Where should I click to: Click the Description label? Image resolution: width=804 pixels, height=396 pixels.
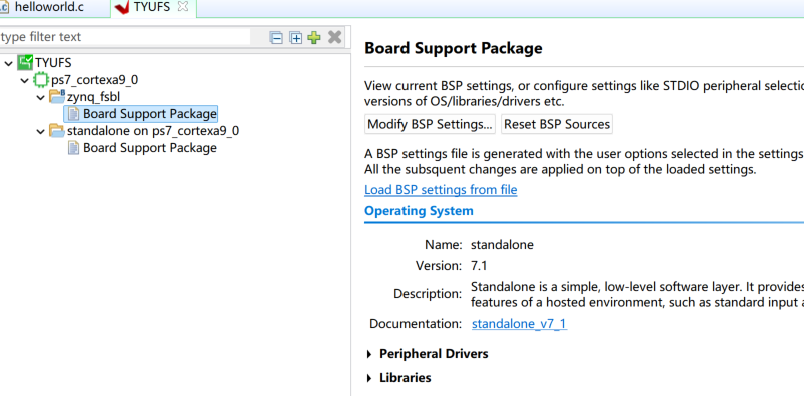pyautogui.click(x=428, y=294)
